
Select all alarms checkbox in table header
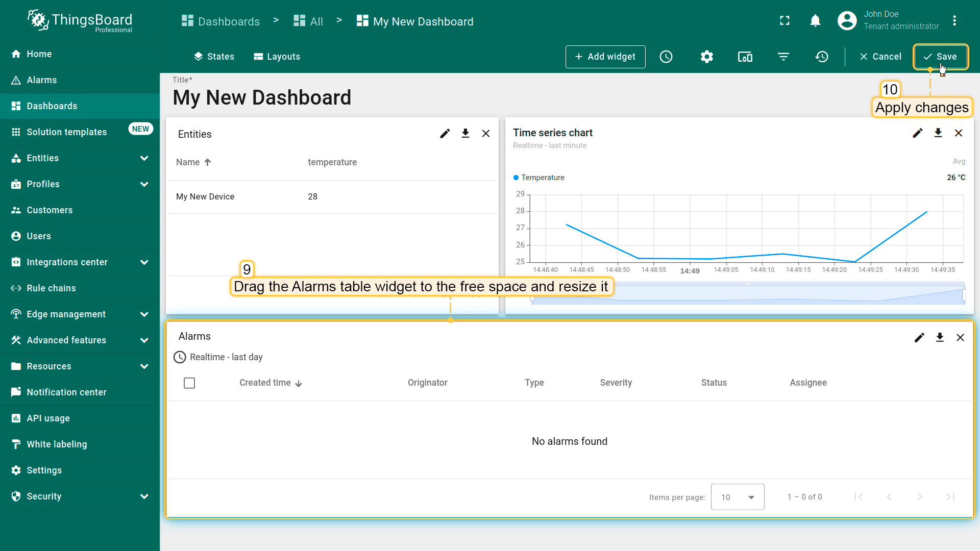click(189, 383)
